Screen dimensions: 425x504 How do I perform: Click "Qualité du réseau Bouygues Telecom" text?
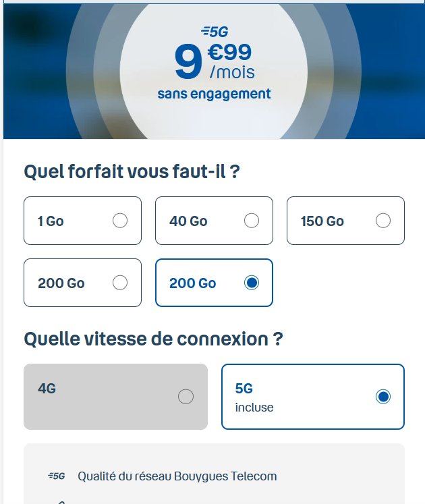click(177, 476)
